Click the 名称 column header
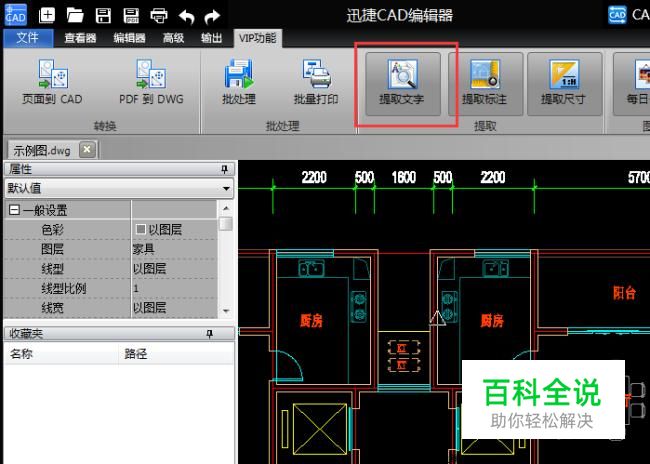 [x=61, y=354]
